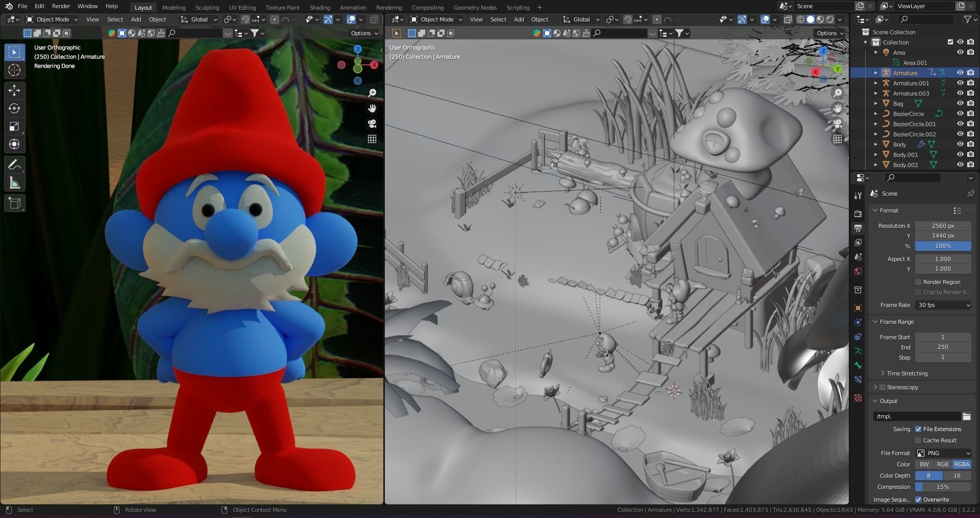Image resolution: width=980 pixels, height=518 pixels.
Task: Click pan hand icon in left viewport
Action: pyautogui.click(x=372, y=108)
